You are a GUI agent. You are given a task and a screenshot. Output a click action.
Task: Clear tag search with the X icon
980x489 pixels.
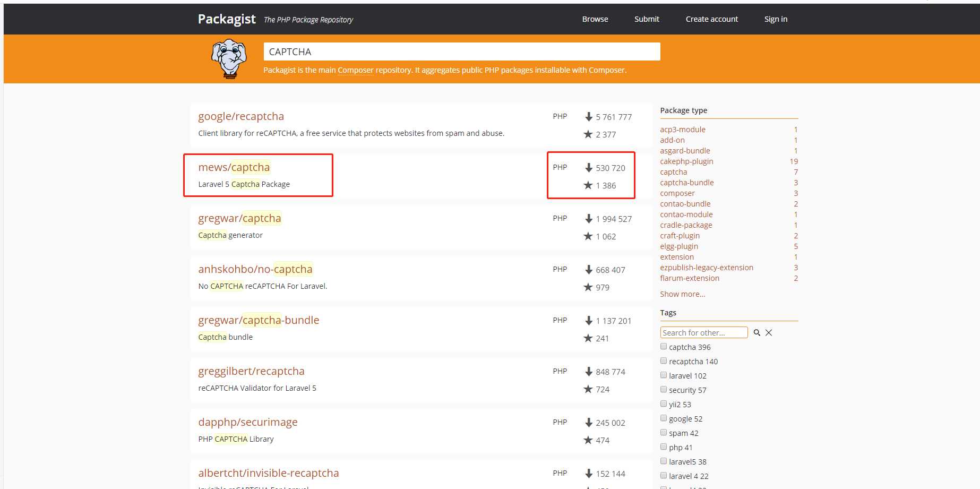(x=769, y=333)
